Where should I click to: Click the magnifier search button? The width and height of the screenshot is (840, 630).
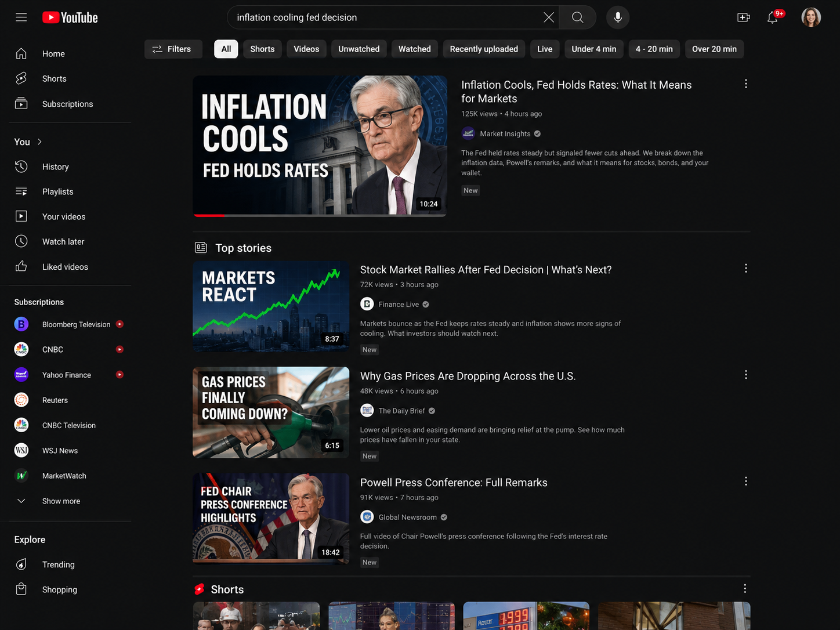tap(578, 17)
